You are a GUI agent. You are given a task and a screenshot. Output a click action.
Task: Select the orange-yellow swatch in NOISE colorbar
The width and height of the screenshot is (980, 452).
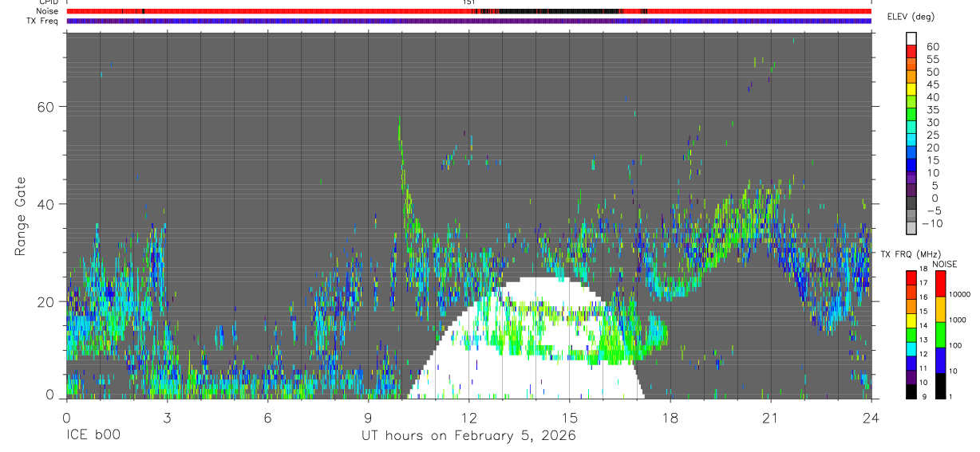coord(940,309)
